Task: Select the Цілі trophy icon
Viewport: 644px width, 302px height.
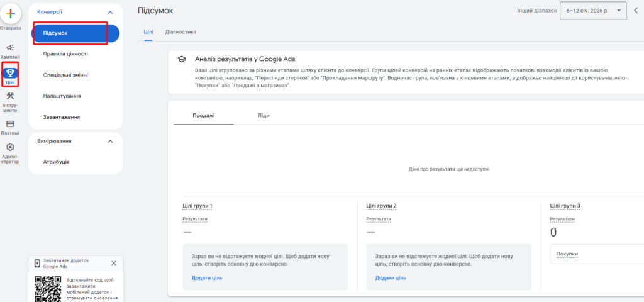Action: pyautogui.click(x=11, y=72)
